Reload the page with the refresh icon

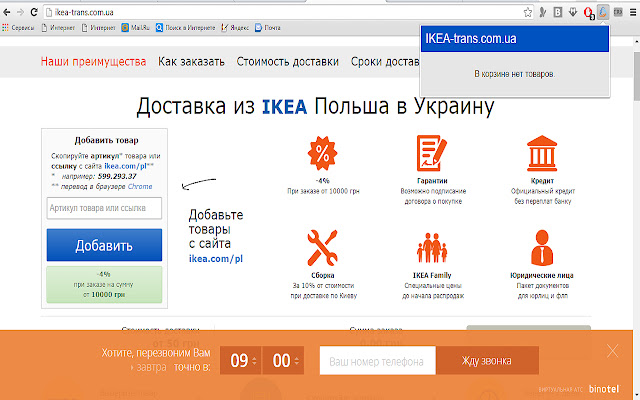click(34, 12)
